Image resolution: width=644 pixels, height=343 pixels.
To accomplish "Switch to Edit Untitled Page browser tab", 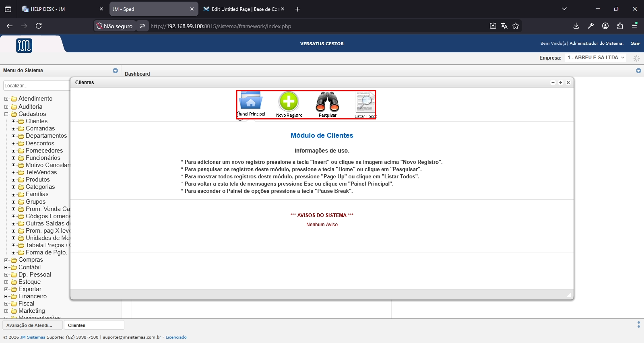I will click(244, 9).
